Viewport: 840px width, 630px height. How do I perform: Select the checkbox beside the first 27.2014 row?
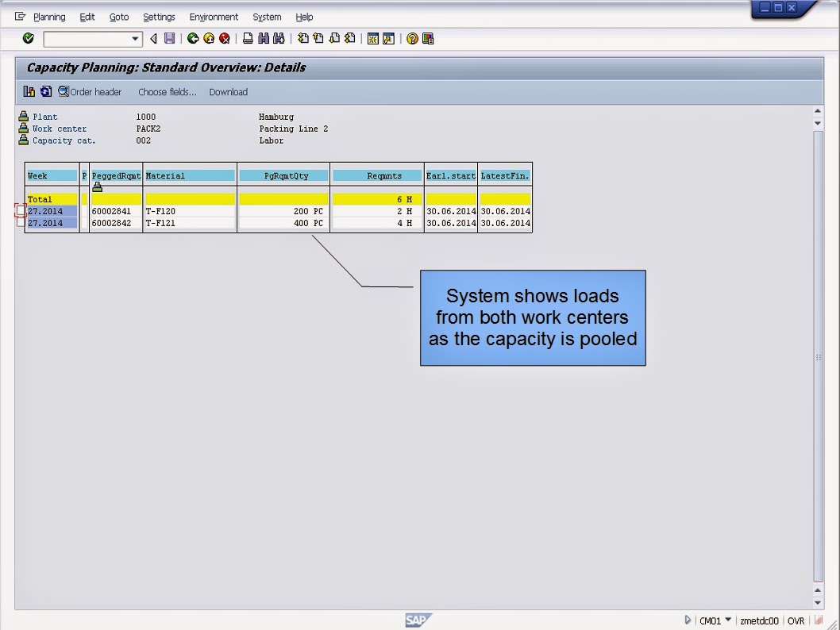pyautogui.click(x=21, y=211)
